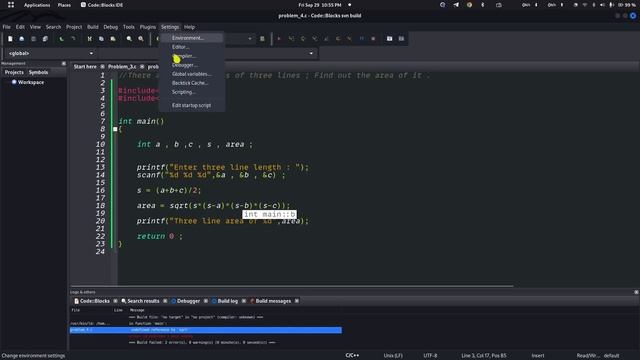This screenshot has width=640, height=360.
Task: Click the select target dialog icon
Action: coord(262,39)
